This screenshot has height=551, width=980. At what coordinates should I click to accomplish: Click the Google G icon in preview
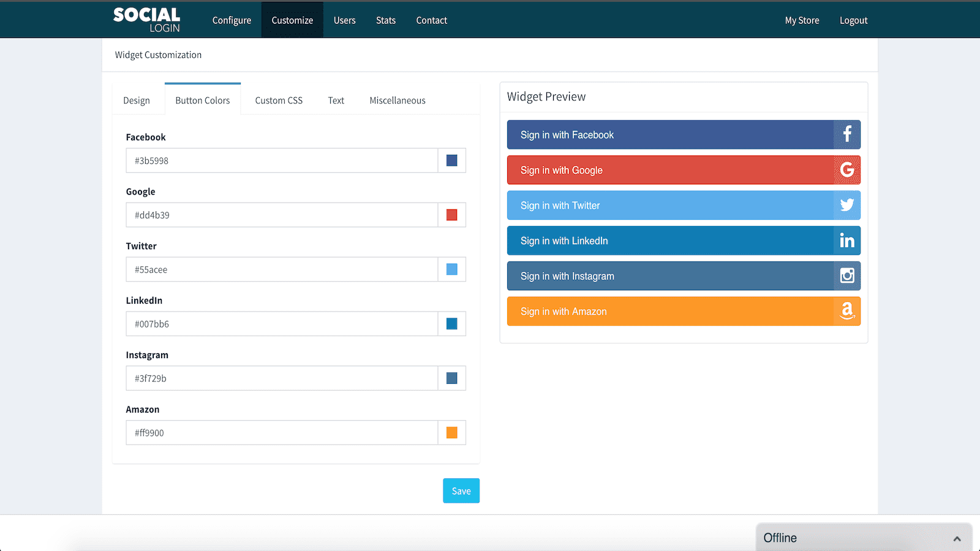coord(847,170)
